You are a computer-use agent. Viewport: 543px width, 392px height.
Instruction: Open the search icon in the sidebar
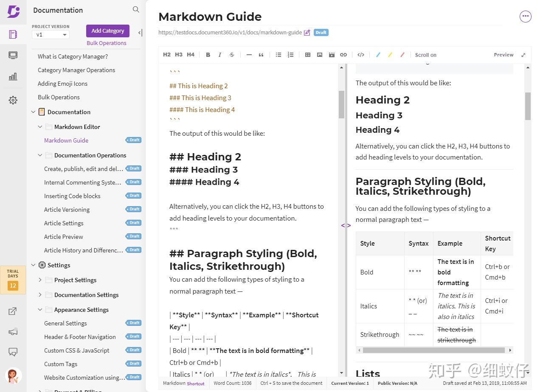pyautogui.click(x=135, y=9)
